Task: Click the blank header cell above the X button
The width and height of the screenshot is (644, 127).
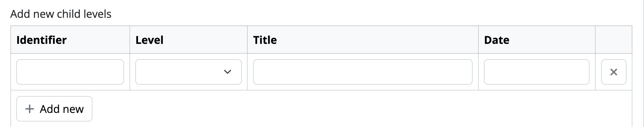Action: click(x=613, y=40)
